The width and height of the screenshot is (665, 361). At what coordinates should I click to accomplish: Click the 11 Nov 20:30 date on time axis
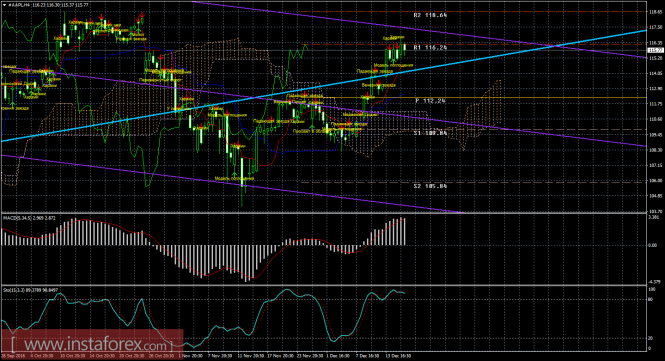point(250,356)
